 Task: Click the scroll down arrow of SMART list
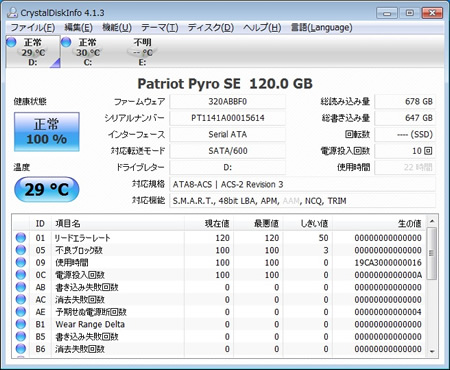click(x=432, y=351)
